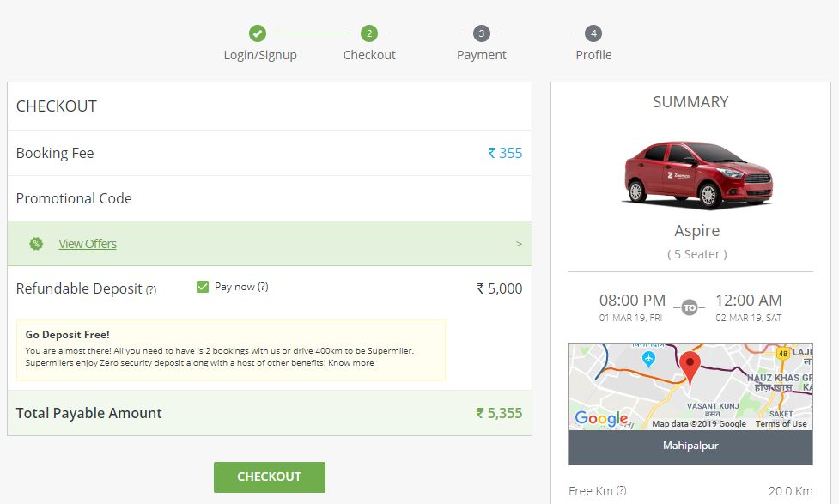
Task: Click the green offers badge icon beside View Offers
Action: [35, 243]
